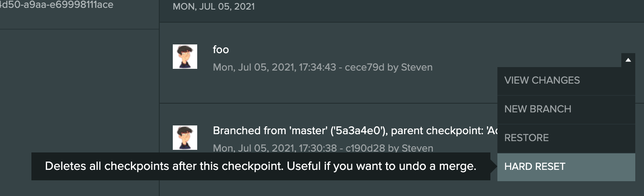This screenshot has width=644, height=196.
Task: Select the ID ending in e69998111ace
Action: tap(57, 5)
